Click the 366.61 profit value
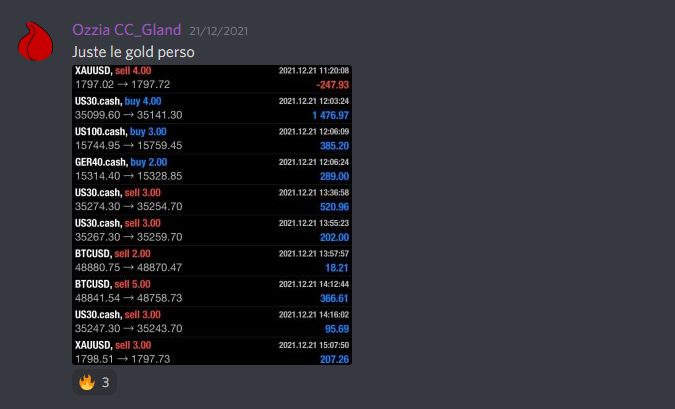675x409 pixels. tap(334, 298)
